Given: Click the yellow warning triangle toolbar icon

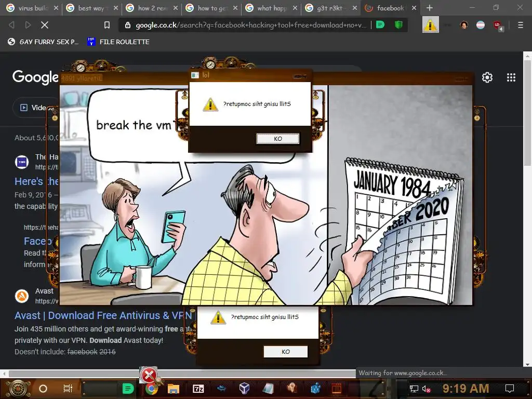Looking at the screenshot, I should tap(430, 25).
